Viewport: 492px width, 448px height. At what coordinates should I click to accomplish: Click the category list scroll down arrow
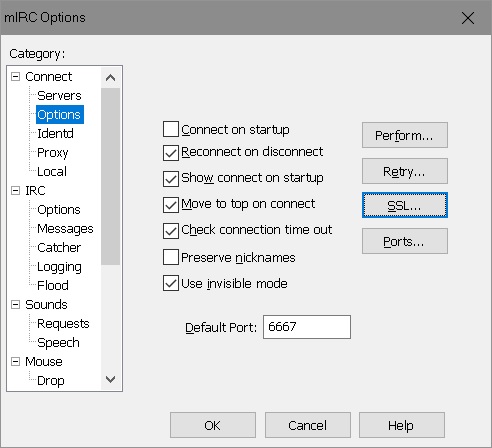(110, 379)
